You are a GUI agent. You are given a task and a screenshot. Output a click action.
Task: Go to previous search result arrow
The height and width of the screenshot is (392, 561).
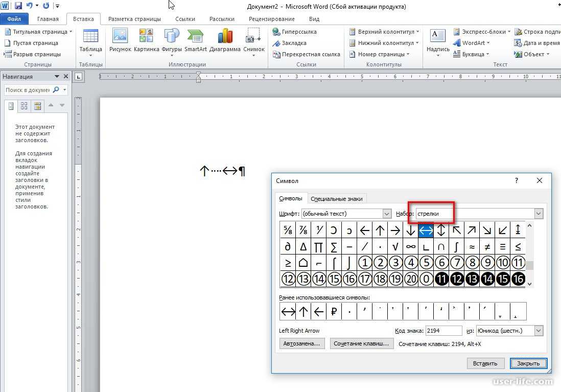click(x=51, y=105)
